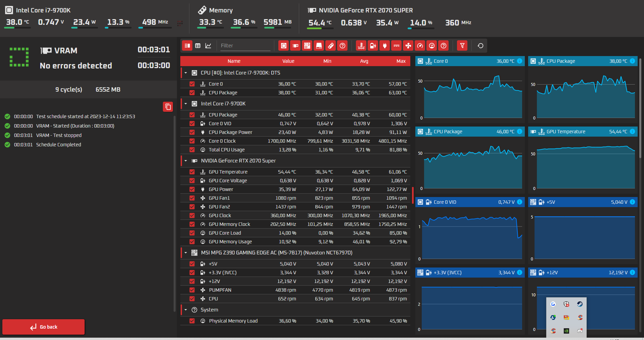The width and height of the screenshot is (644, 340).
Task: Click the 'No errors detected' status text
Action: 76,66
